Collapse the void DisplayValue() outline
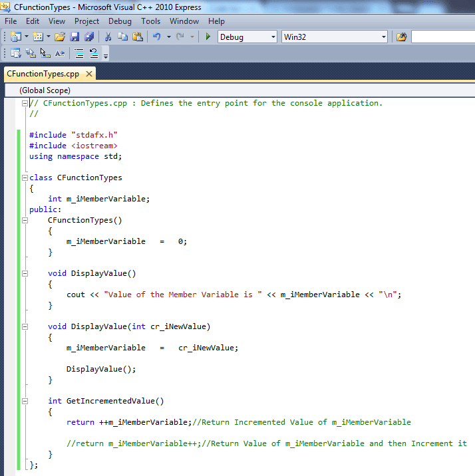 pyautogui.click(x=25, y=273)
